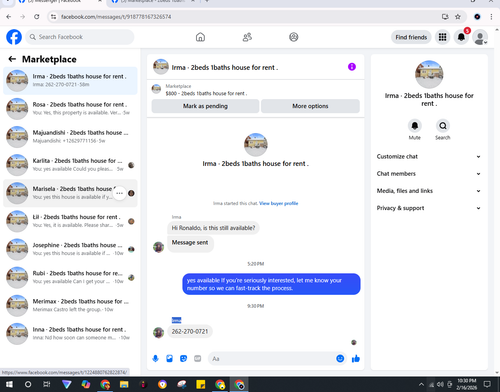Screen dimensions: 500x392
Task: Expand Customize chat section
Action: tap(429, 157)
